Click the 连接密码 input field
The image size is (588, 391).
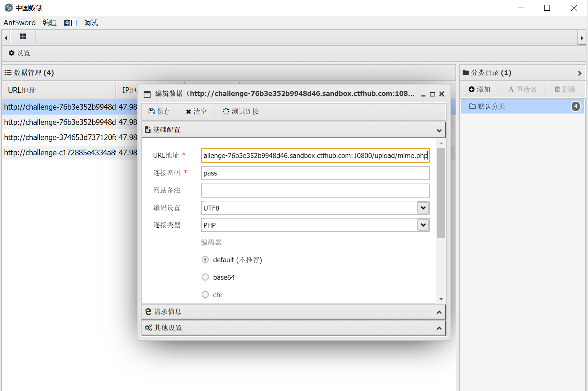coord(315,173)
